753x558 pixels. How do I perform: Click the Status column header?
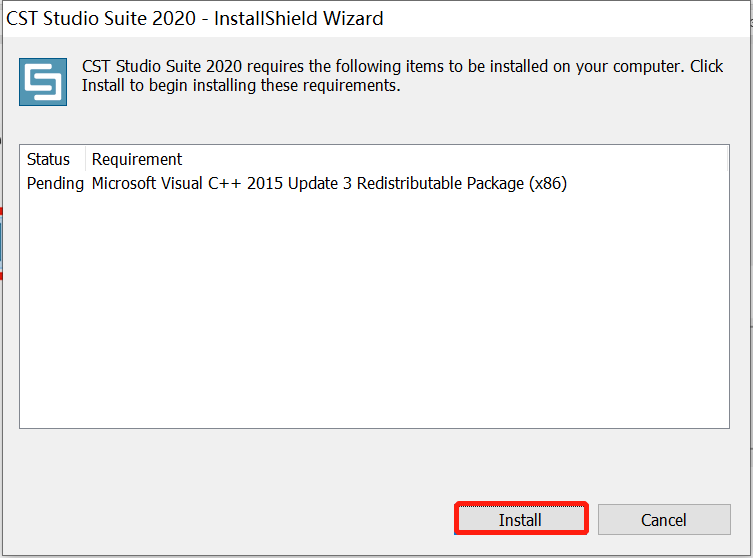[x=49, y=159]
